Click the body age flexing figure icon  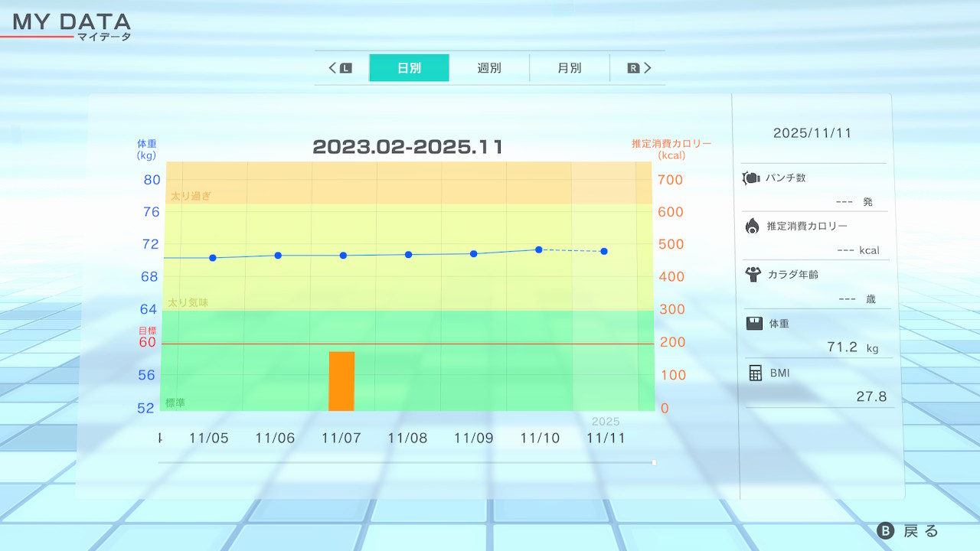[753, 274]
